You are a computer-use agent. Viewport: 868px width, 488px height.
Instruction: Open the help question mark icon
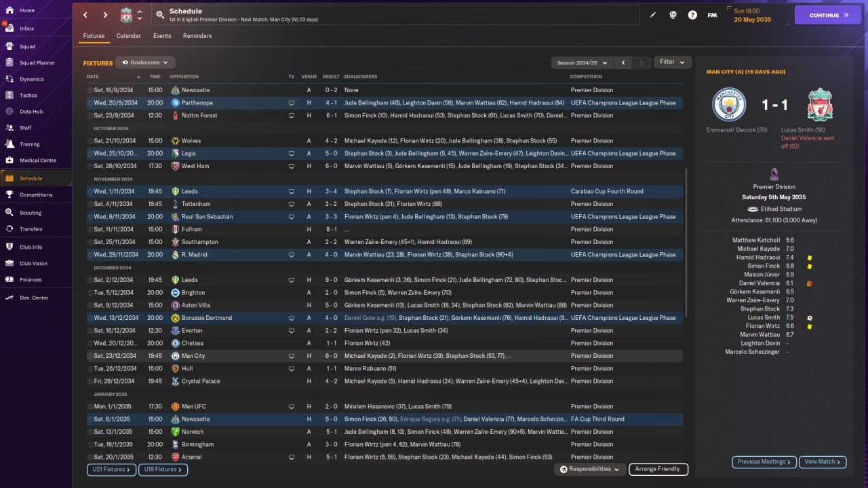[692, 15]
